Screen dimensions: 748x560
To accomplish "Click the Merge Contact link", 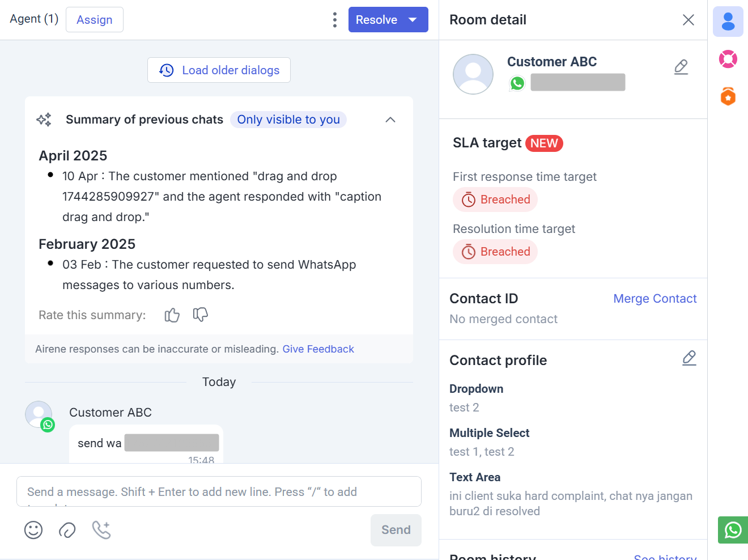I will (x=654, y=299).
